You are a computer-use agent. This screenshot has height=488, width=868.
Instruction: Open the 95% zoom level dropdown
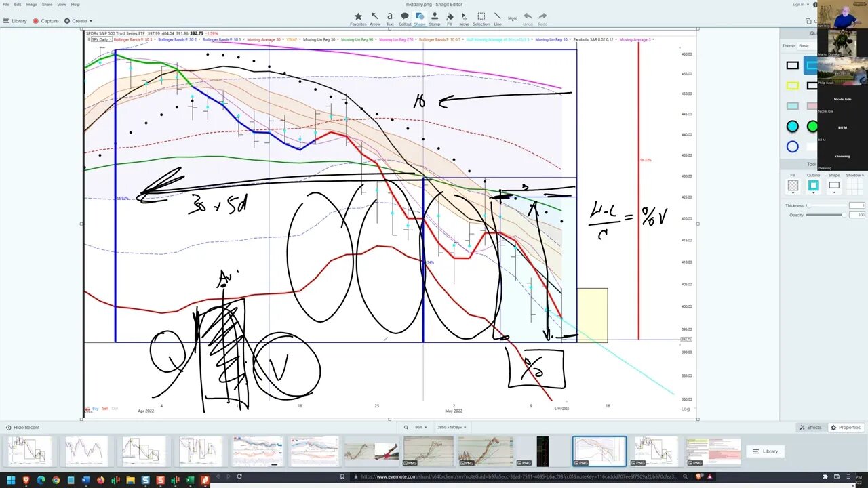420,428
